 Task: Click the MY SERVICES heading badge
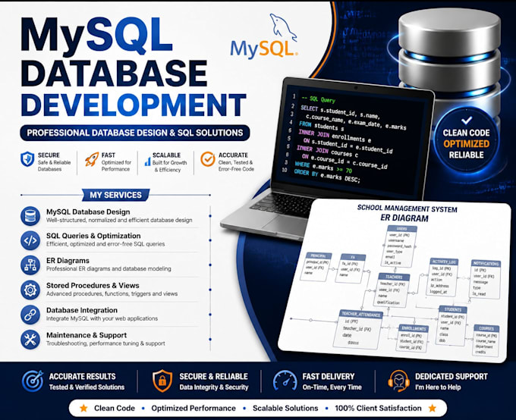[x=116, y=195]
